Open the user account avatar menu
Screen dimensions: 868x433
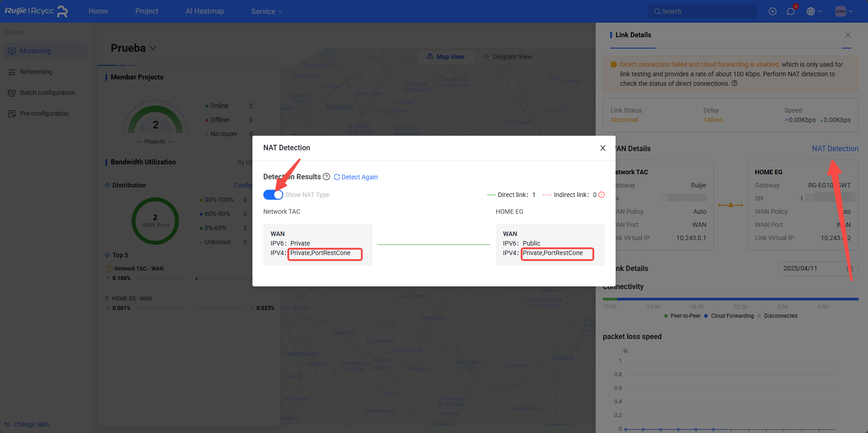coord(844,11)
